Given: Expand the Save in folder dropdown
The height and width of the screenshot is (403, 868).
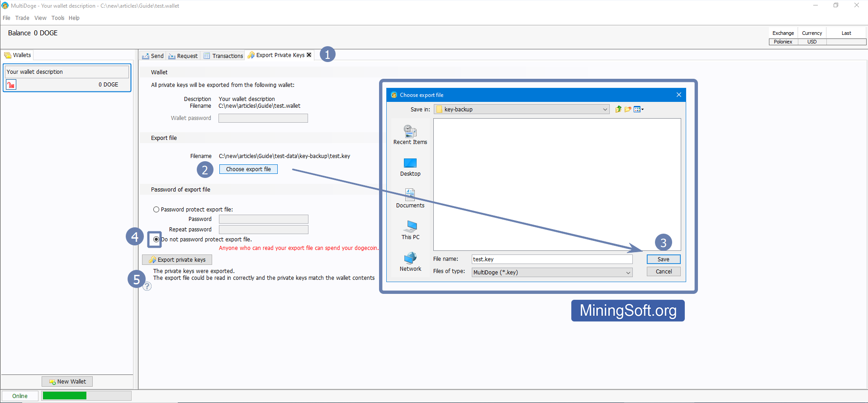Looking at the screenshot, I should tap(605, 110).
